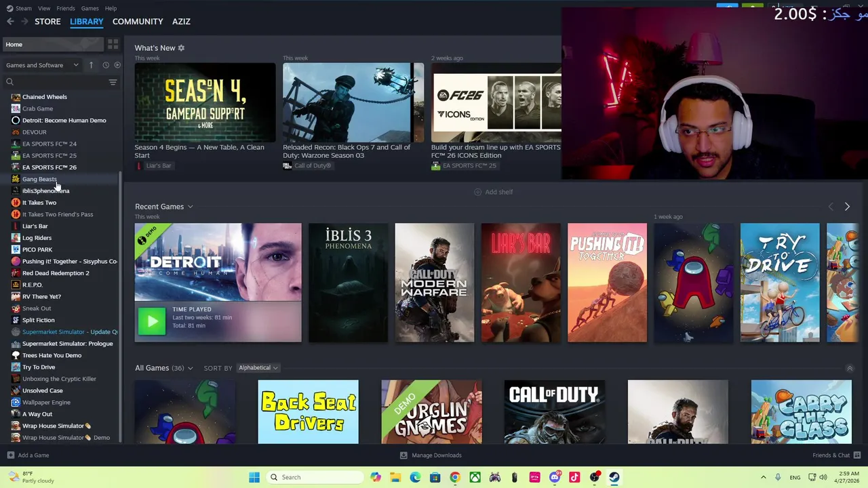868x488 pixels.
Task: Sort library by the up arrow icon
Action: click(91, 65)
